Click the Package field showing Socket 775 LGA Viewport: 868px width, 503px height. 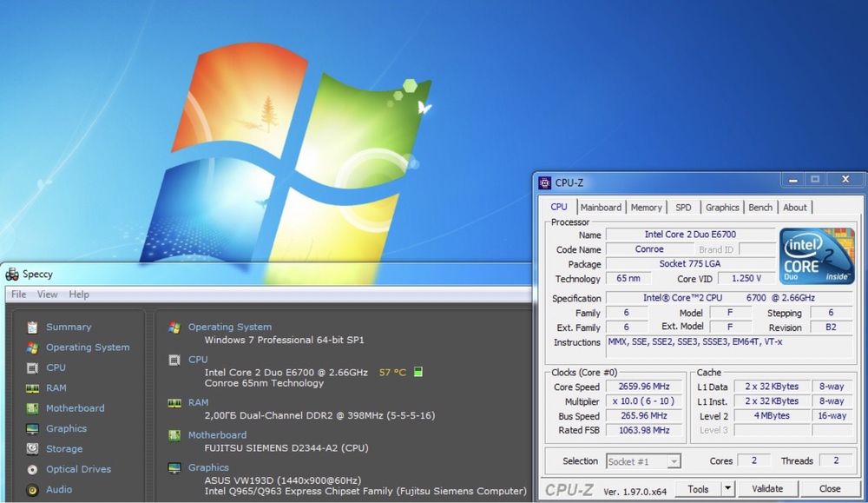coord(690,264)
